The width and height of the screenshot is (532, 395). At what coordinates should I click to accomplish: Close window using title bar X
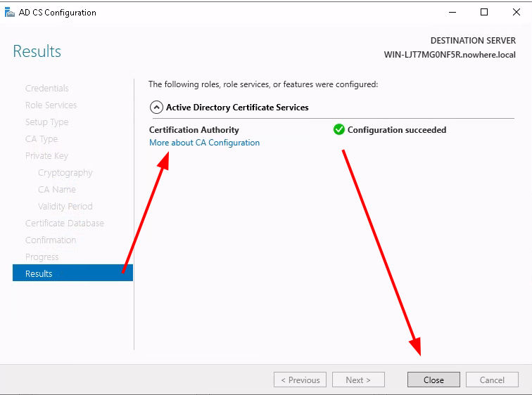(516, 12)
